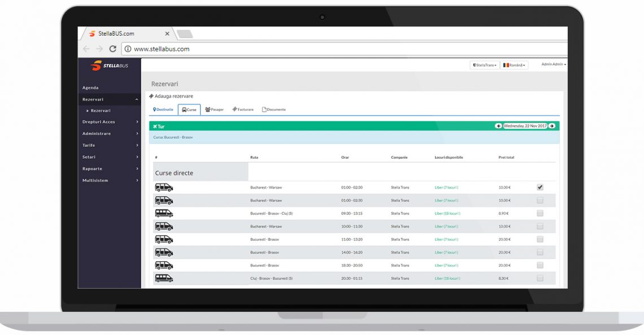Expand the Administrare sidebar menu

(x=109, y=133)
